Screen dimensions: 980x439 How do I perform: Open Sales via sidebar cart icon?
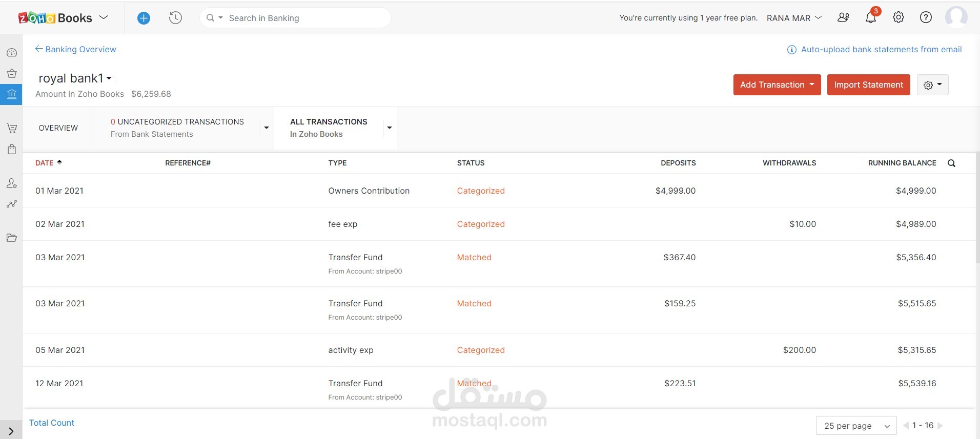click(11, 128)
